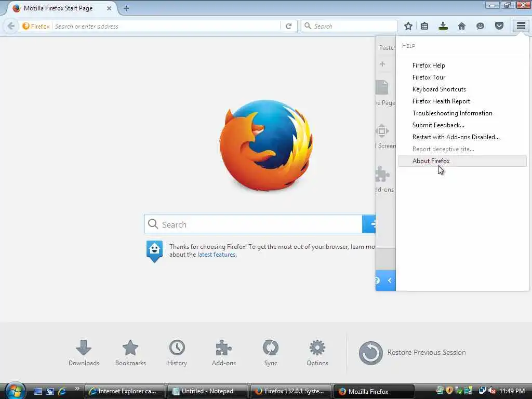Viewport: 532px width, 399px height.
Task: Switch to Untitled - Notepad taskbar button
Action: (207, 391)
